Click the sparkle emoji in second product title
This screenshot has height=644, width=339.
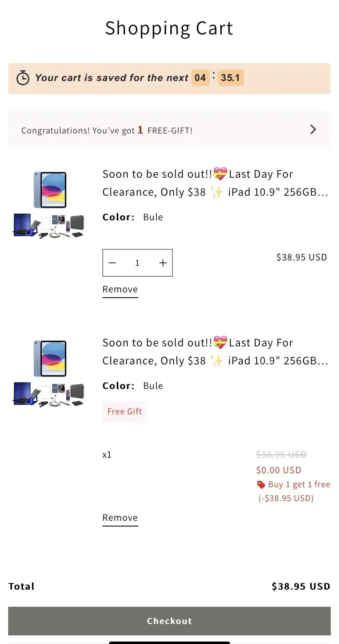217,361
